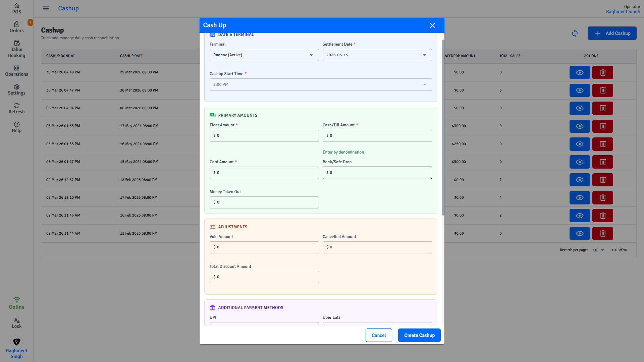Expand the Terminal dropdown showing Raghav (Active)

tap(264, 55)
